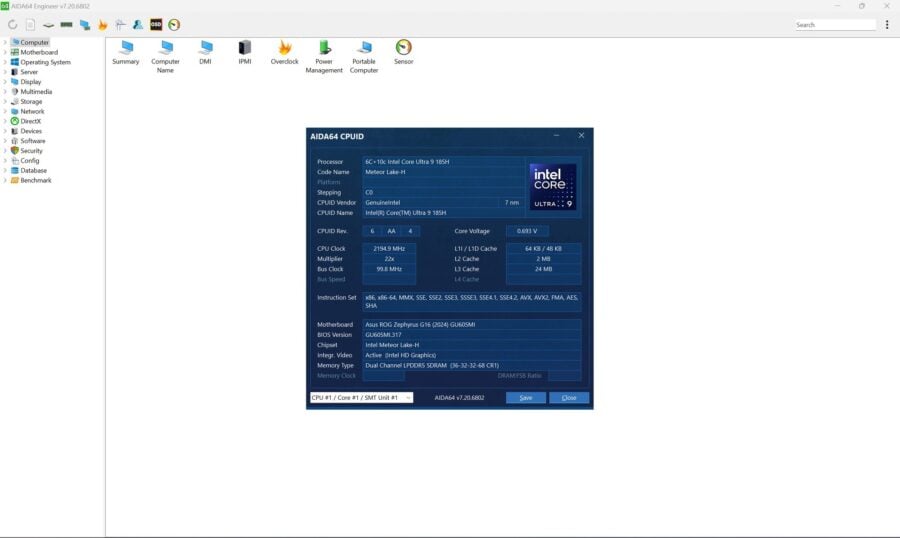This screenshot has width=900, height=538.
Task: Click the Intel Core Ultra 9 logo
Action: point(553,187)
